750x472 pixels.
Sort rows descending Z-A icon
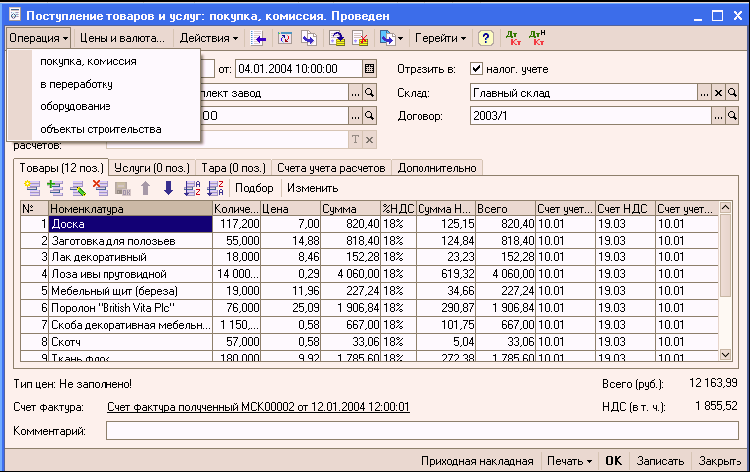coord(214,187)
